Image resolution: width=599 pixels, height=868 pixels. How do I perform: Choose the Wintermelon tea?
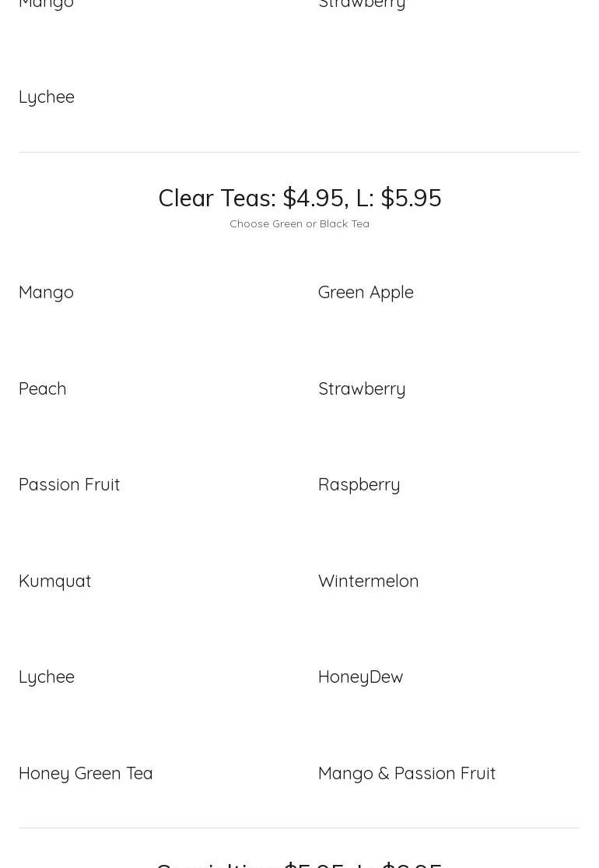(x=369, y=581)
